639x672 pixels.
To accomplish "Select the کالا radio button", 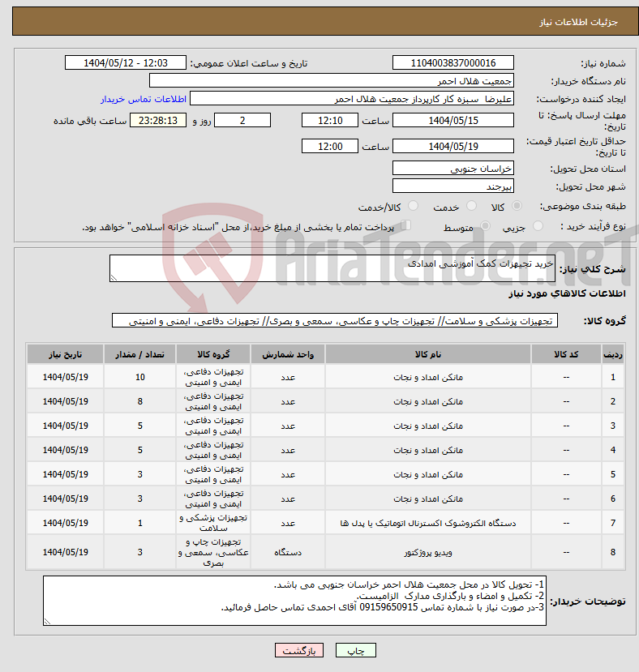I will coord(517,206).
